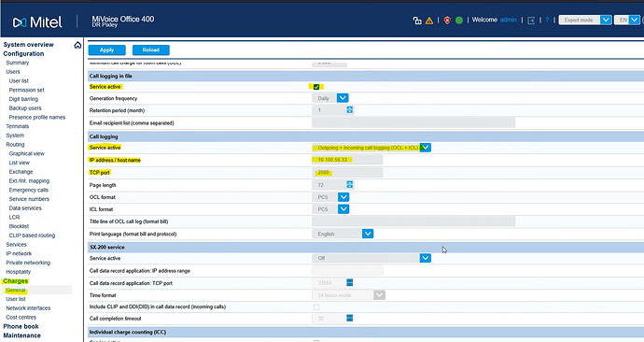Open Backup users in sidebar

pyautogui.click(x=25, y=108)
